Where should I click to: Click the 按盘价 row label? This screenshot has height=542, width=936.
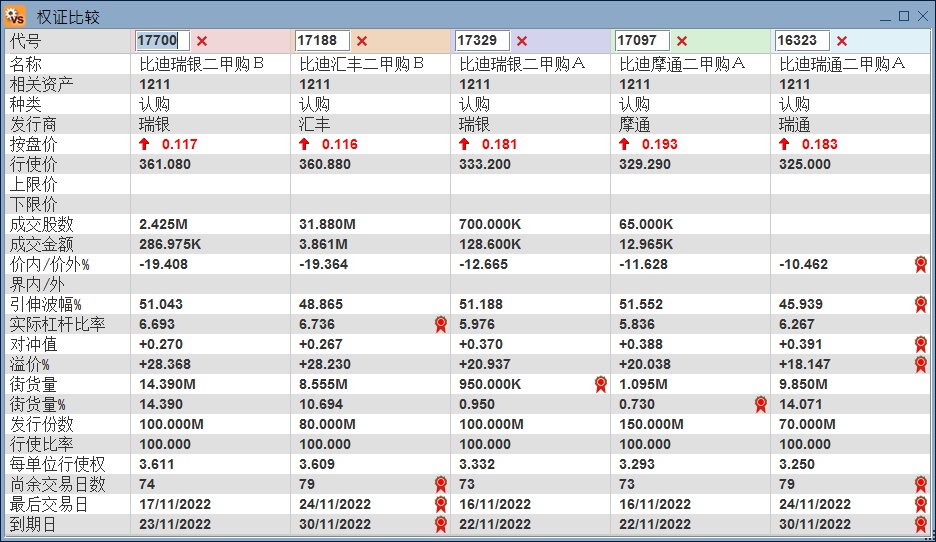point(33,144)
